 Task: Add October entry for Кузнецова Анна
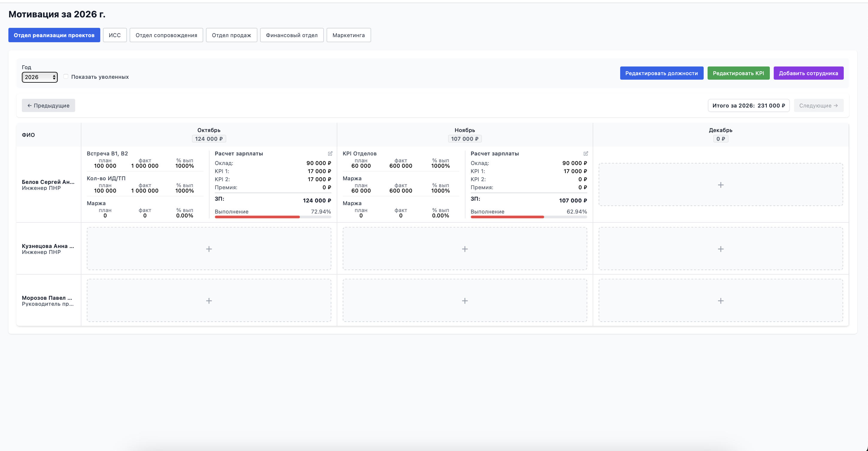tap(209, 249)
